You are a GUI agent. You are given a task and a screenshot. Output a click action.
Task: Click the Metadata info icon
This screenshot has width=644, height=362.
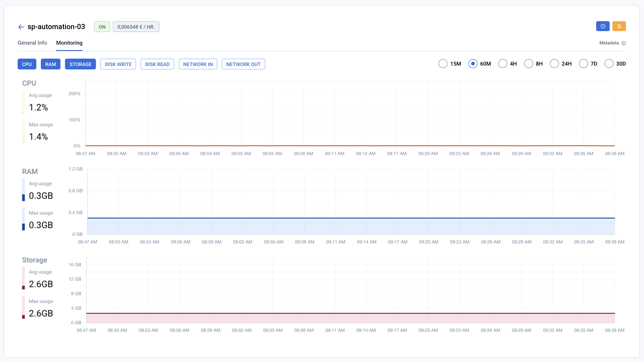click(x=623, y=43)
